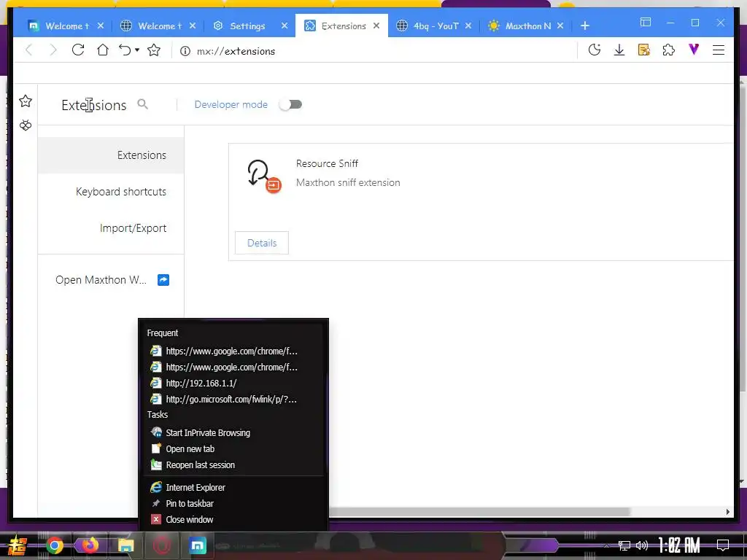Open Firefox from the taskbar

coord(90,545)
